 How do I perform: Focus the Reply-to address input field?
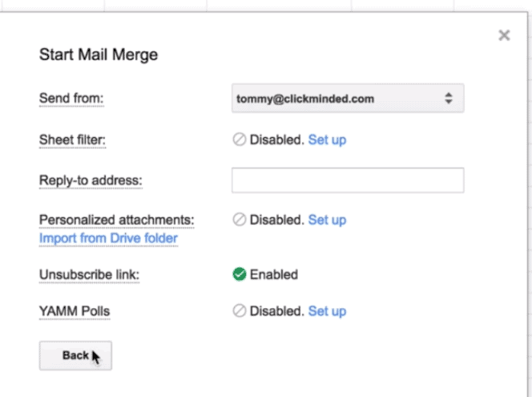point(348,180)
